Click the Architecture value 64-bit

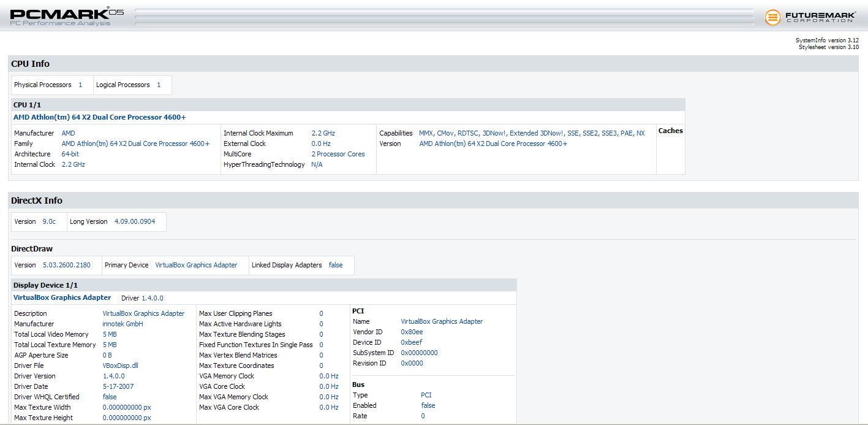tap(70, 154)
